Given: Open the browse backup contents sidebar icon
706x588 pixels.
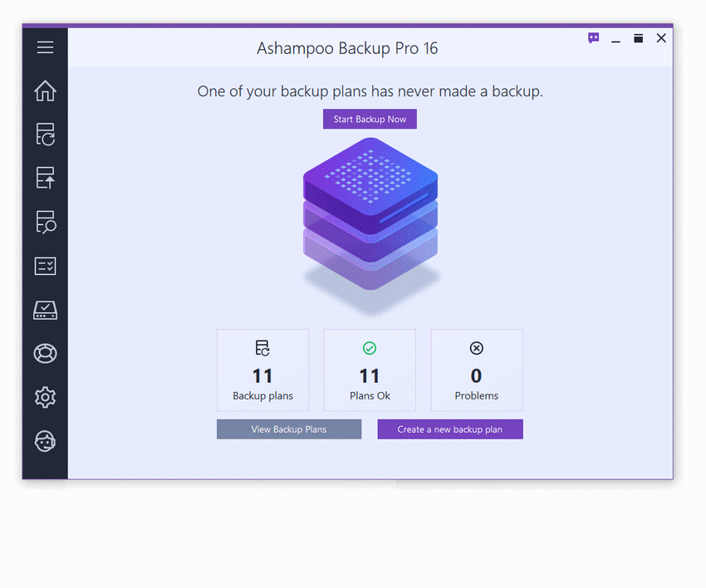Looking at the screenshot, I should click(x=46, y=222).
